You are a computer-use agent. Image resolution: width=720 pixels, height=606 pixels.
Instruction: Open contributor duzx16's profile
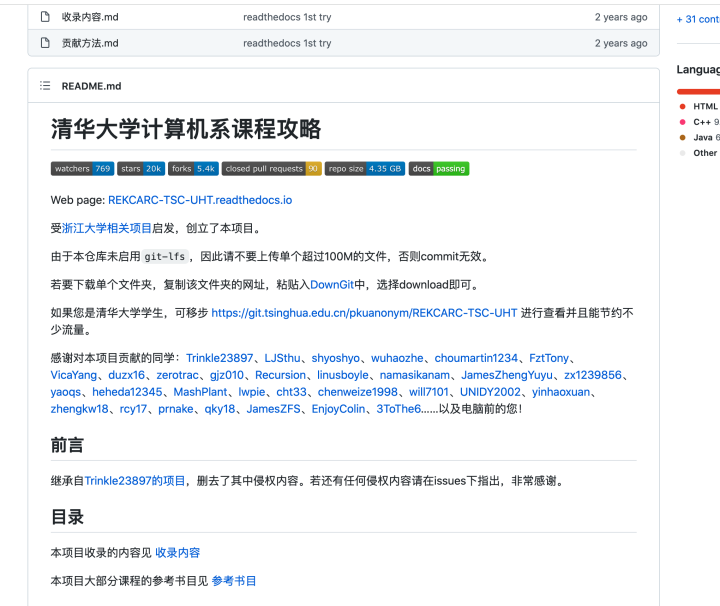(127, 375)
